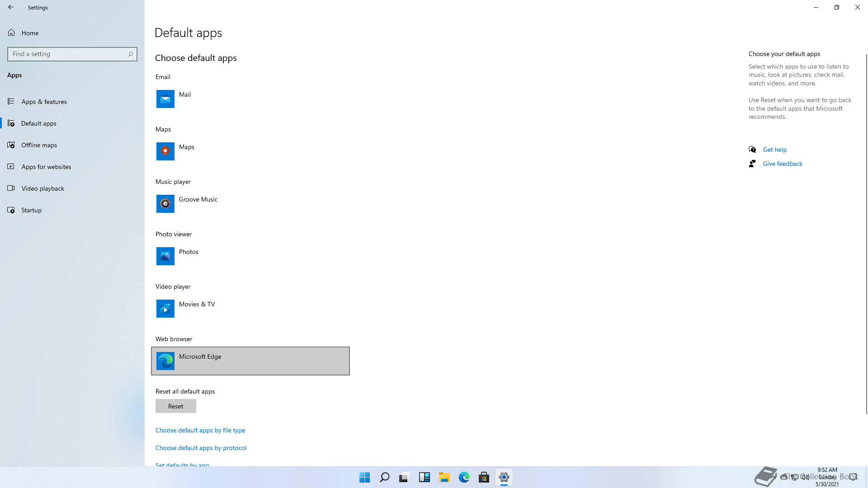The width and height of the screenshot is (868, 488).
Task: Click the vertical scrollbar of Settings
Action: (x=866, y=234)
